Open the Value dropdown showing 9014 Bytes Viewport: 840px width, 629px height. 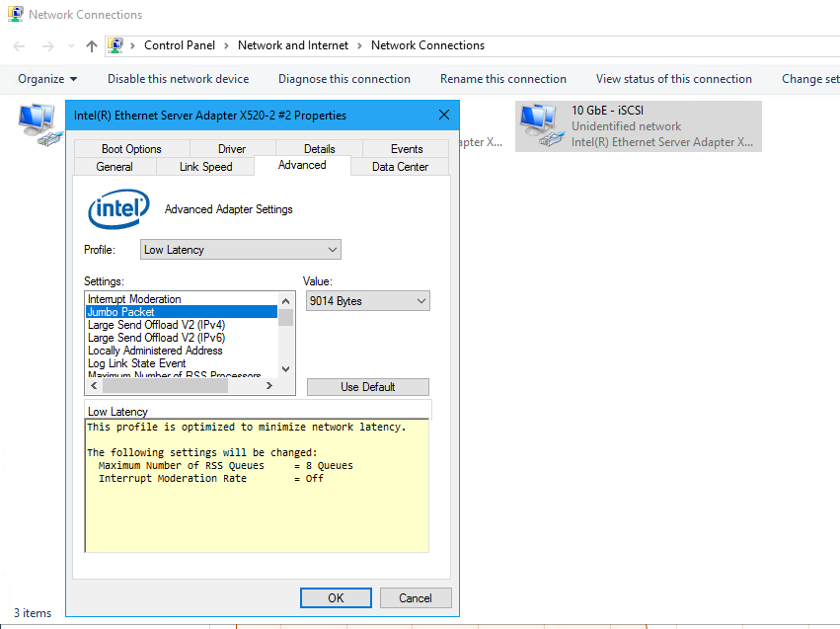(367, 301)
